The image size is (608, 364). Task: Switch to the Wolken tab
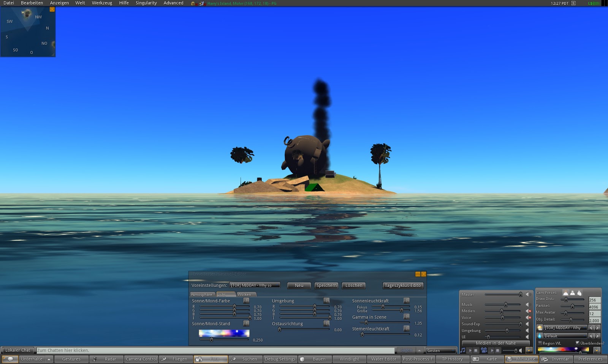tap(245, 294)
